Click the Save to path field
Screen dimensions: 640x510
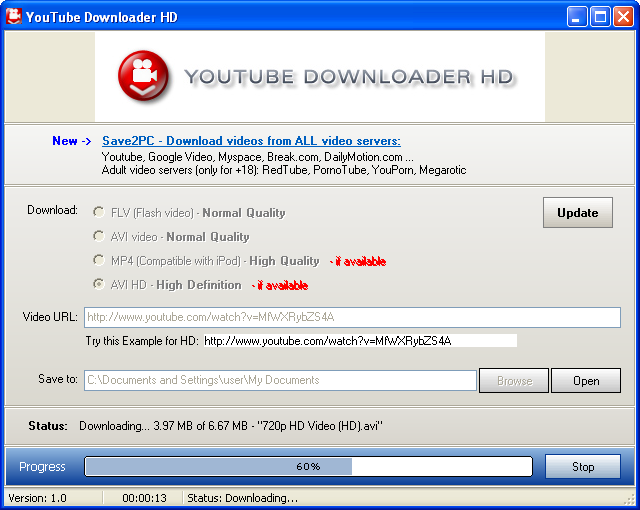(280, 380)
